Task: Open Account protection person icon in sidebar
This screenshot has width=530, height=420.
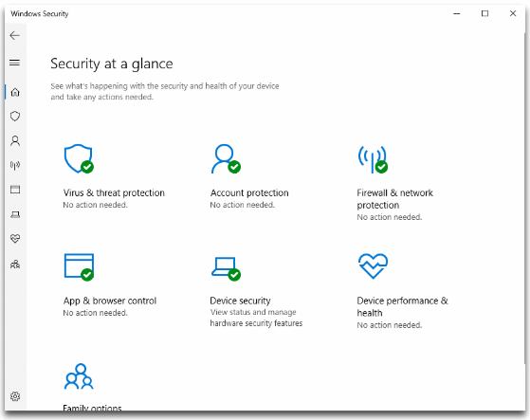Action: tap(15, 140)
